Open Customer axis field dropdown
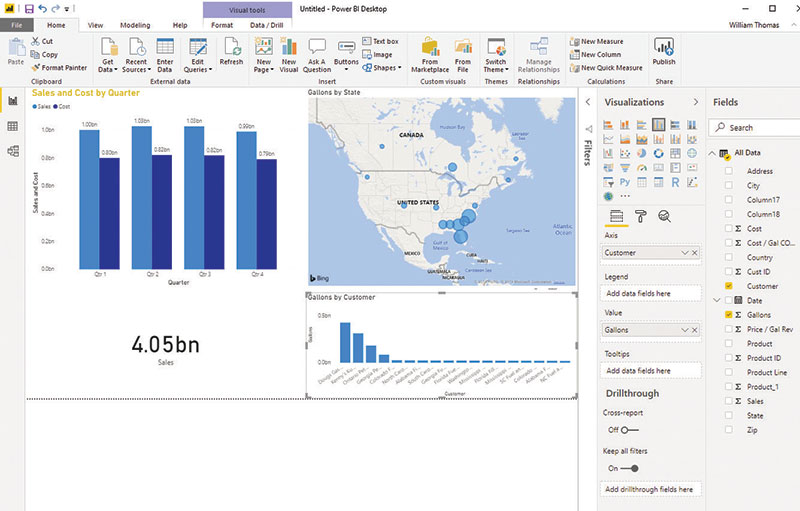 (683, 253)
